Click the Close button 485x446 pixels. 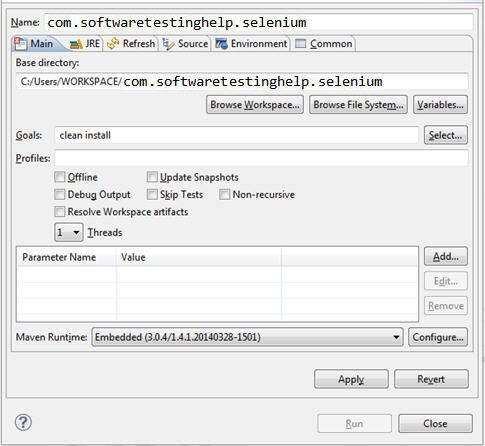click(x=435, y=424)
